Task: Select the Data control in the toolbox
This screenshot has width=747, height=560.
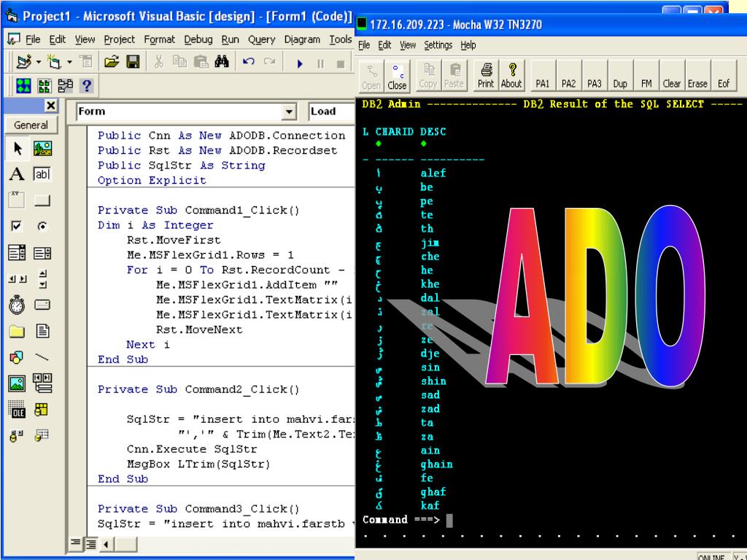Action: (x=42, y=384)
